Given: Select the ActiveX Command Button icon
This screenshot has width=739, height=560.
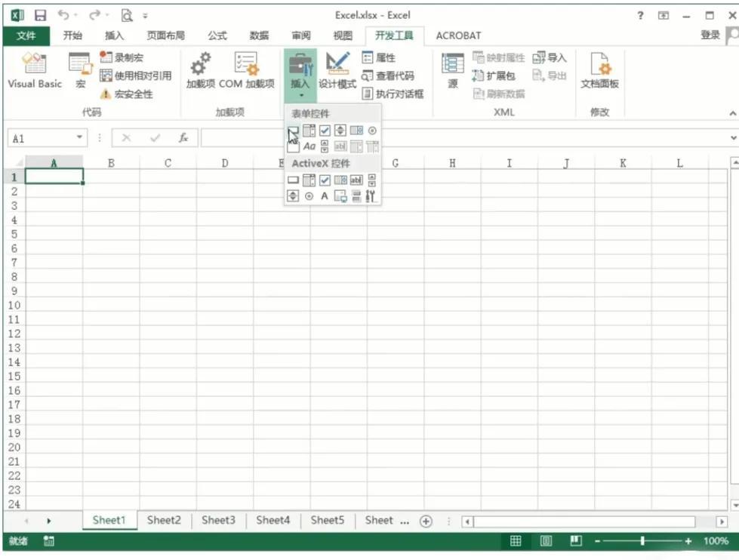Looking at the screenshot, I should click(293, 180).
